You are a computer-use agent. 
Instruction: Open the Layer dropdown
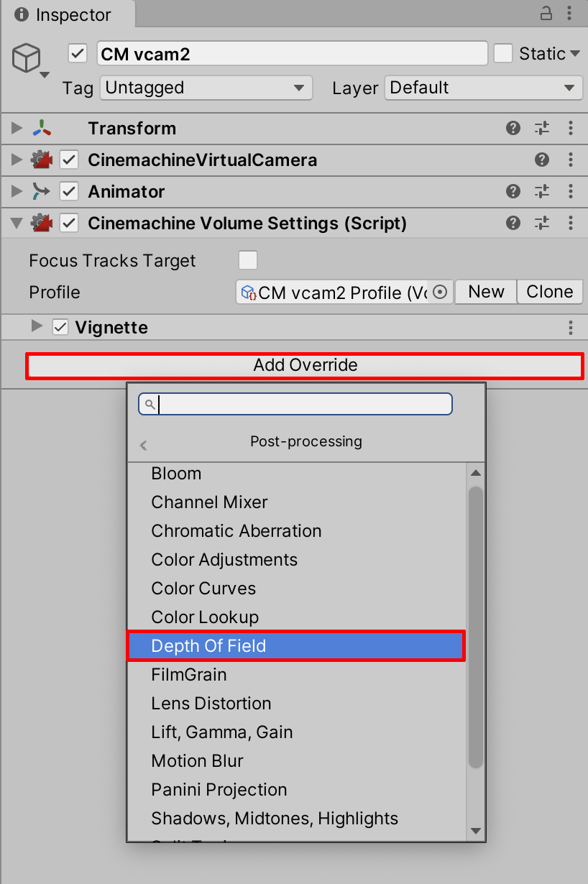[x=482, y=88]
